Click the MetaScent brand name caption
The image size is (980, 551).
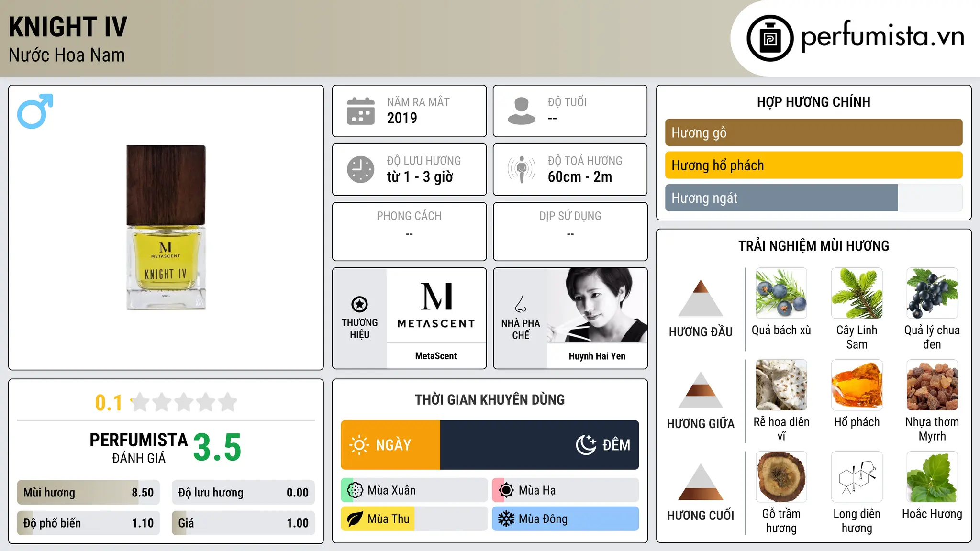pyautogui.click(x=436, y=356)
